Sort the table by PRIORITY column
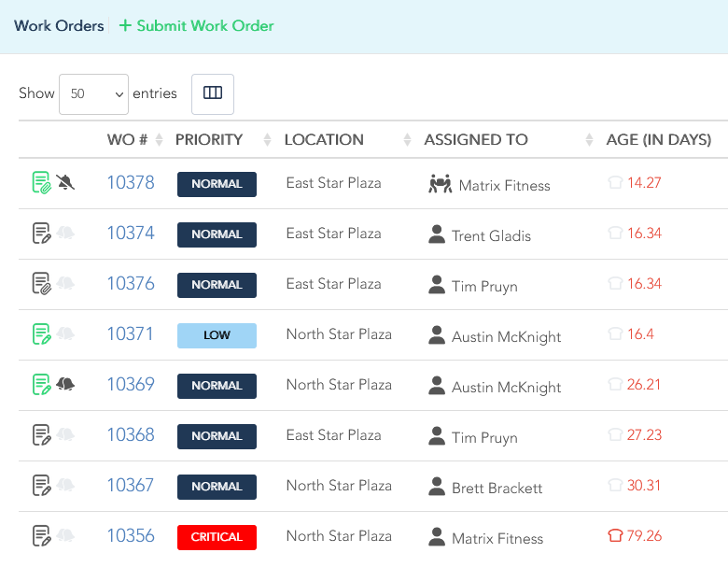The width and height of the screenshot is (728, 567). coord(209,139)
